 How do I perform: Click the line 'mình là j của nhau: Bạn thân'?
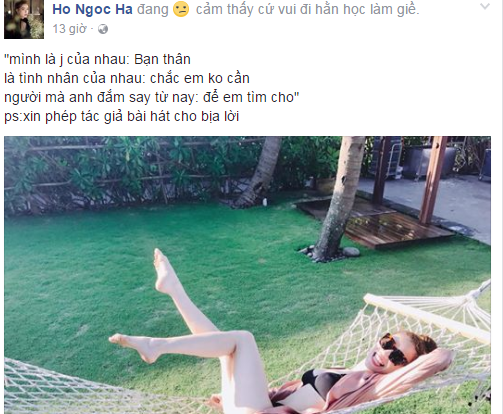97,60
